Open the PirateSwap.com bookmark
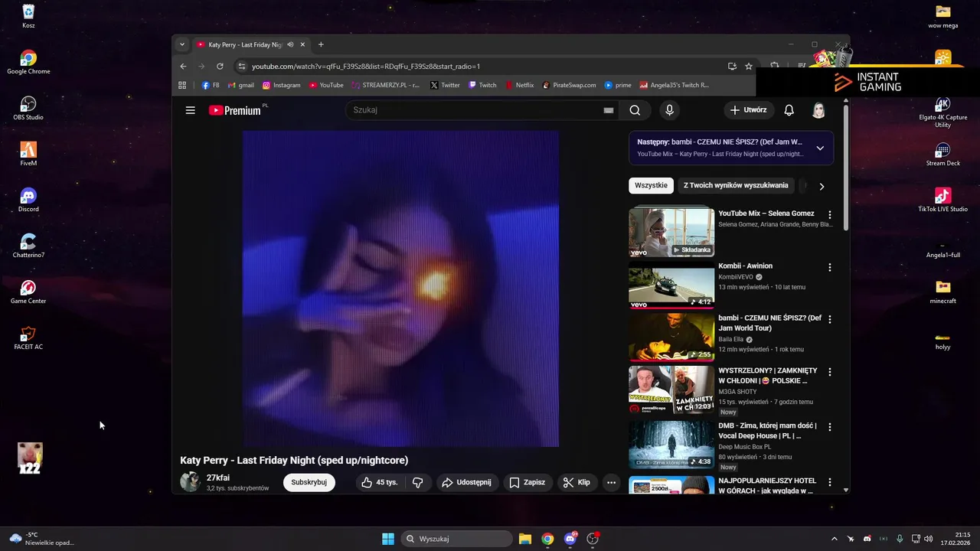This screenshot has width=980, height=551. pos(569,85)
